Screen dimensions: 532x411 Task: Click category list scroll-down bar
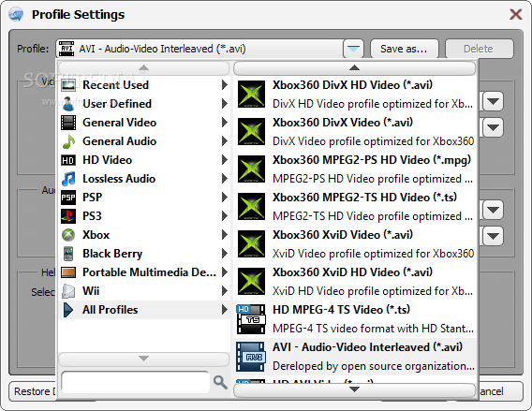point(144,359)
